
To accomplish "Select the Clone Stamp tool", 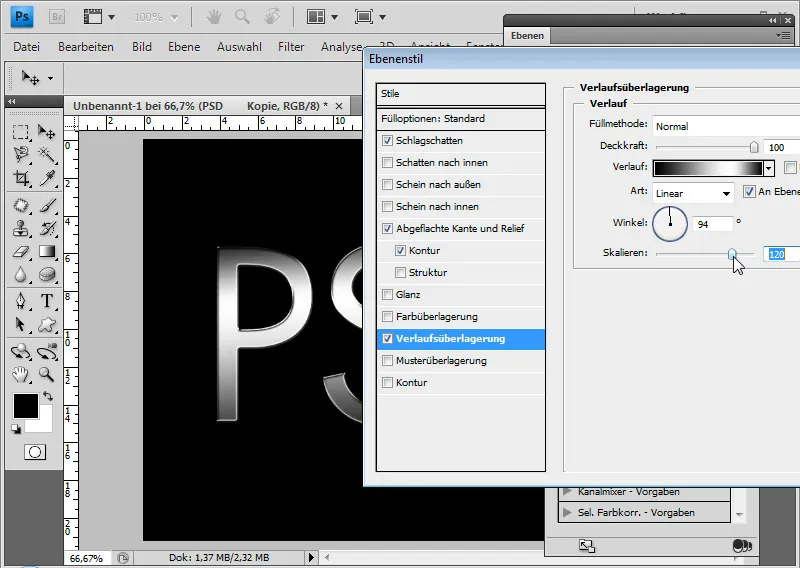I will tap(20, 228).
